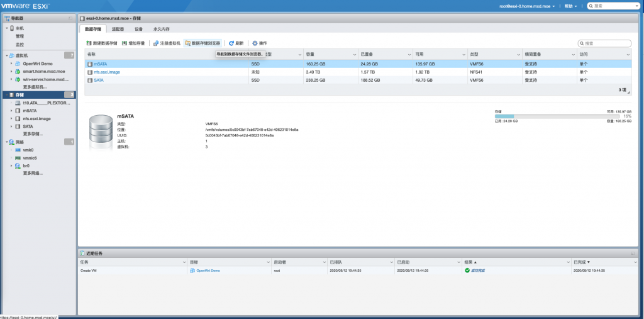Screen dimensions: 644x319
Task: Expand the mSATA node in navigator
Action: pyautogui.click(x=11, y=111)
